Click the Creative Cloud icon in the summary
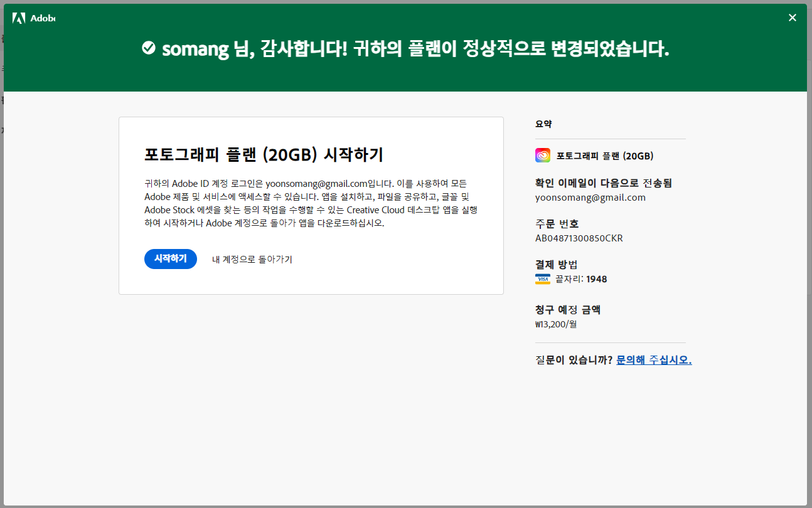Image resolution: width=812 pixels, height=508 pixels. click(x=543, y=156)
